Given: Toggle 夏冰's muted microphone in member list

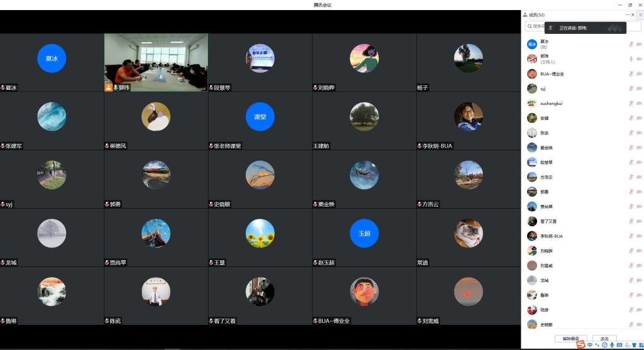Looking at the screenshot, I should (631, 44).
